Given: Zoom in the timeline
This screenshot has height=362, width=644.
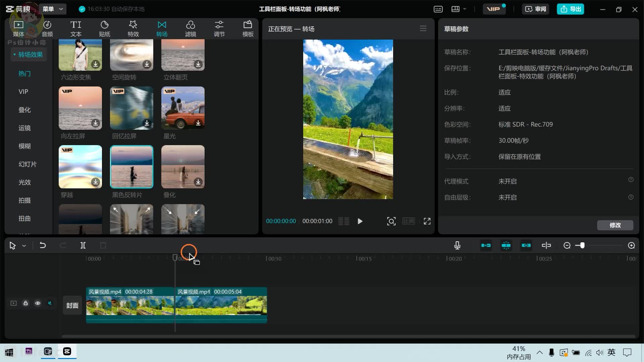Looking at the screenshot, I should tap(631, 246).
